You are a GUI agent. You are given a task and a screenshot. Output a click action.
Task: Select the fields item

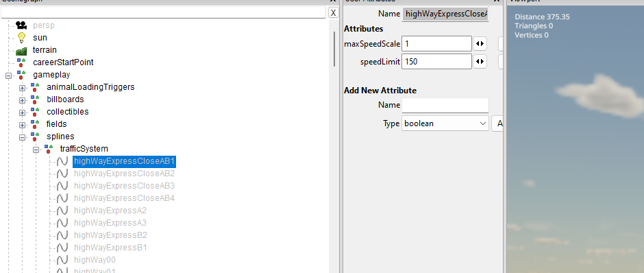pos(56,124)
